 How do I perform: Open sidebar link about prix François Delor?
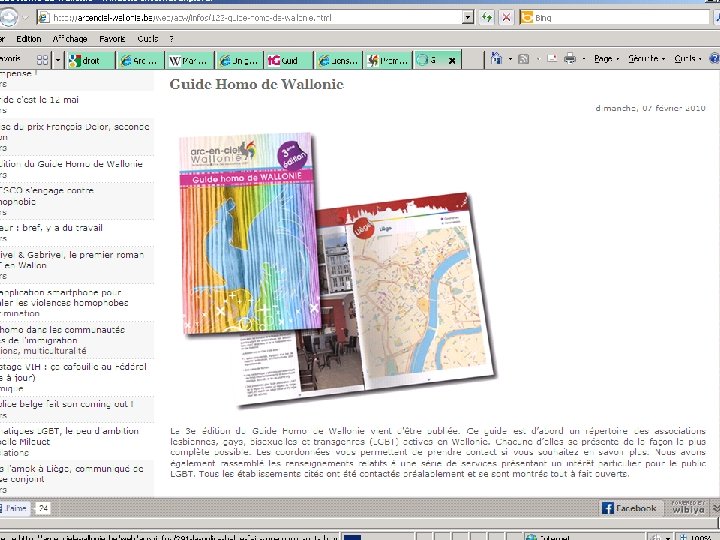pyautogui.click(x=74, y=132)
